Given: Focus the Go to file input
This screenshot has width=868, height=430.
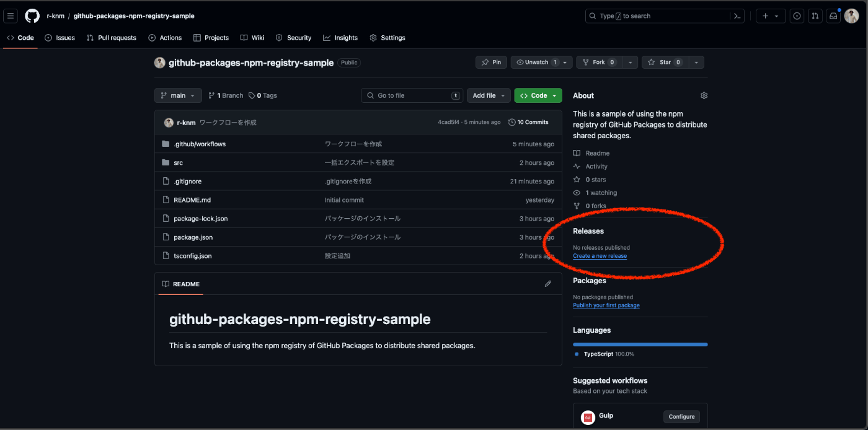Looking at the screenshot, I should coord(412,95).
